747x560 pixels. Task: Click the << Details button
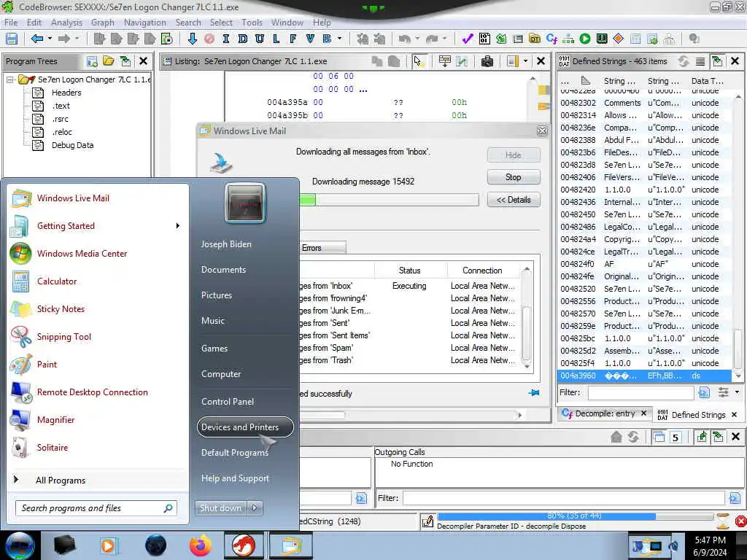point(513,200)
